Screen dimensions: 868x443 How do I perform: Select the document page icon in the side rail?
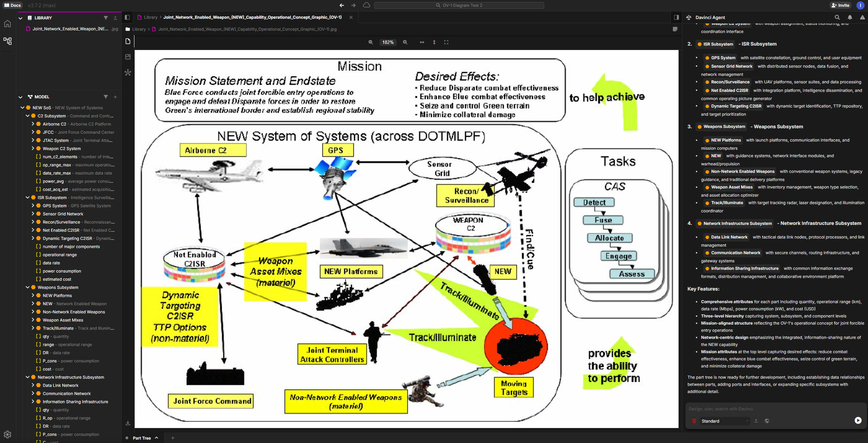click(128, 41)
